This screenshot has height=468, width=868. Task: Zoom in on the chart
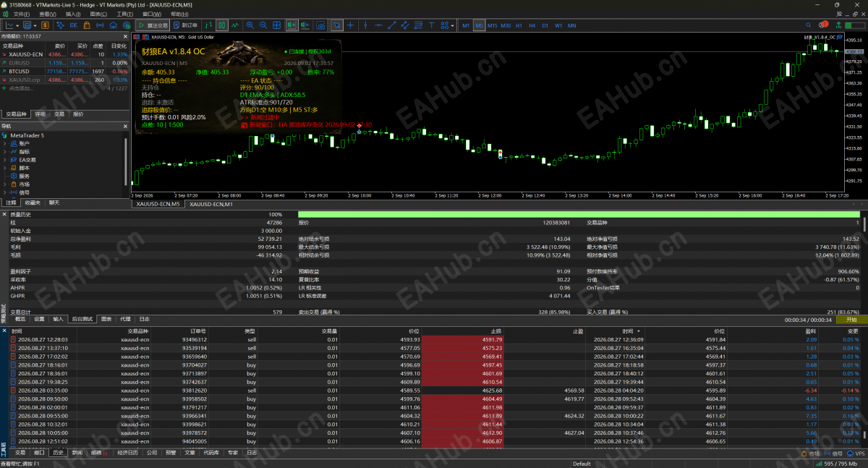[x=250, y=25]
